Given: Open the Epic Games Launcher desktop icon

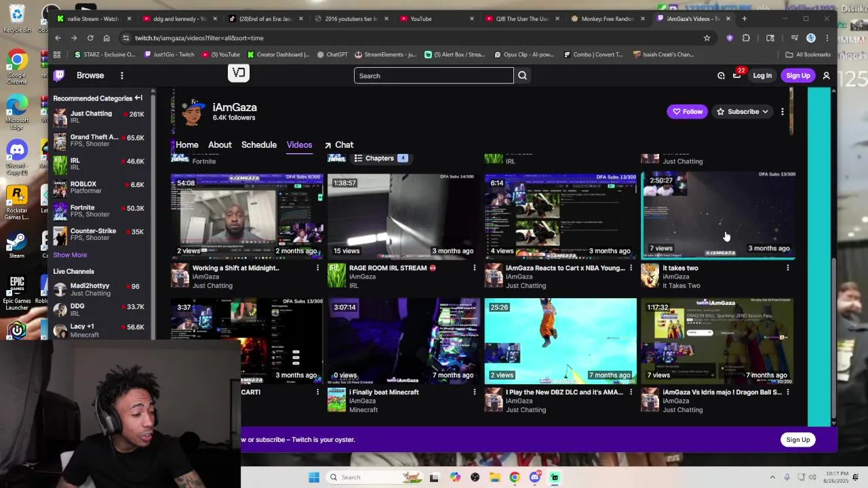Looking at the screenshot, I should (x=17, y=293).
